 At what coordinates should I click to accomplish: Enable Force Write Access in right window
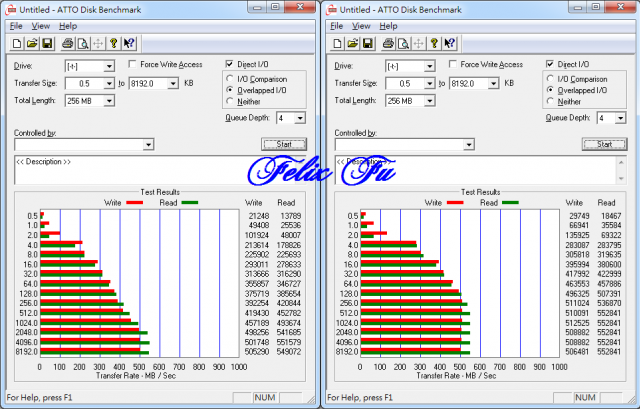453,64
